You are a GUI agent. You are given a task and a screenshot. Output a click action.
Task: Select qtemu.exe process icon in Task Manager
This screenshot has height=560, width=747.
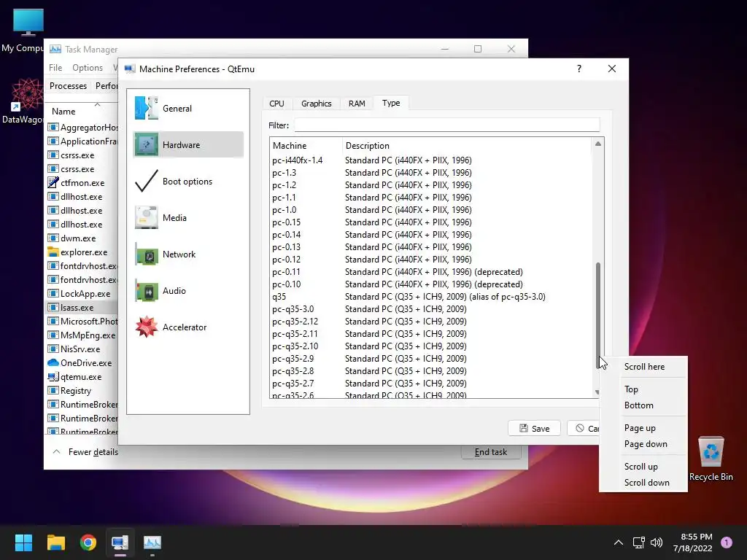(x=53, y=377)
